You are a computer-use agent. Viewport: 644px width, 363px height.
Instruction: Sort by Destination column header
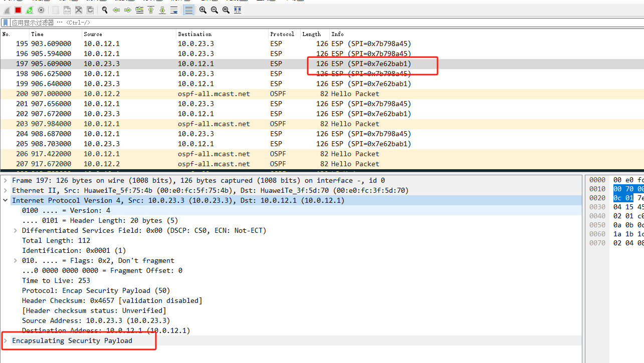(x=222, y=34)
